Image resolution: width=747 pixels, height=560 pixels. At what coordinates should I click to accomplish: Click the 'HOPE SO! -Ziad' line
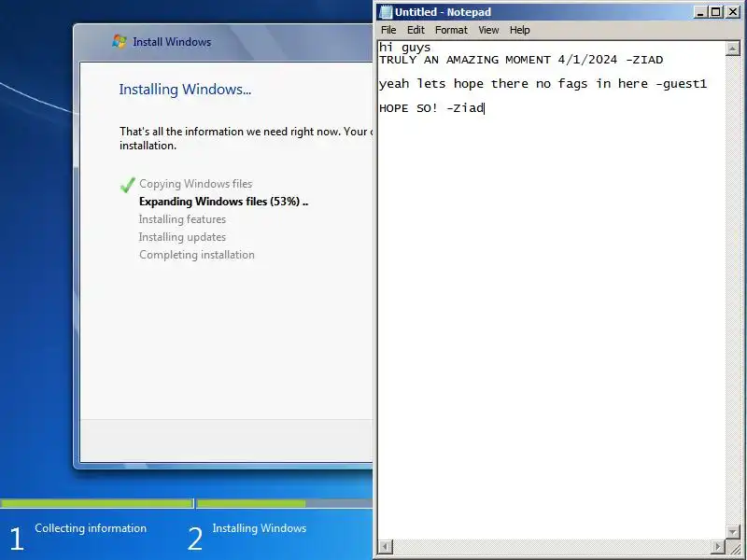[x=431, y=108]
